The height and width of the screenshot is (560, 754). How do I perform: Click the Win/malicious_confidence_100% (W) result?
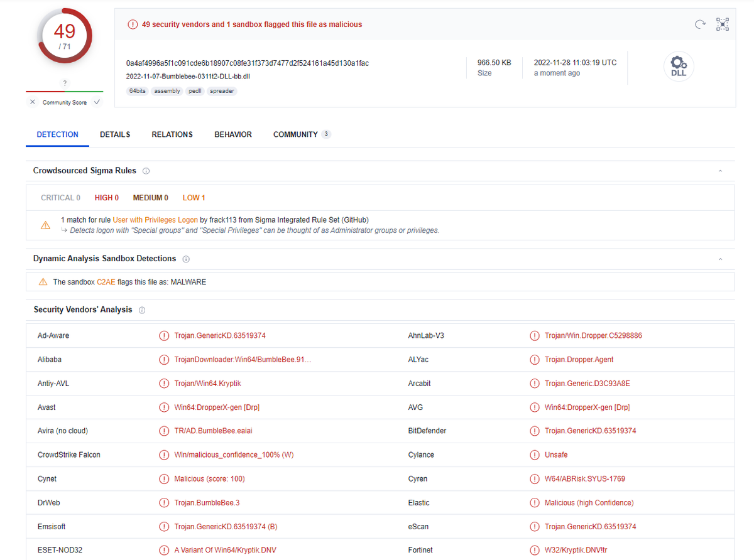coord(234,455)
